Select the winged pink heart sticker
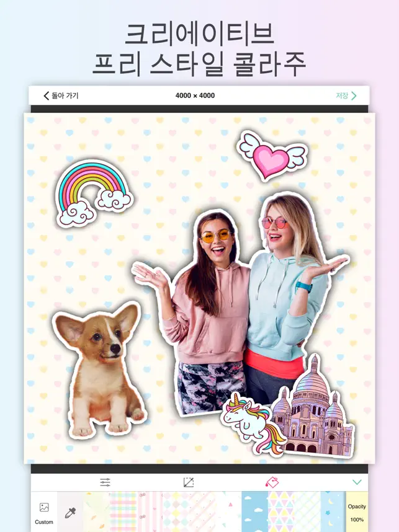This screenshot has height=532, width=399. tap(272, 155)
